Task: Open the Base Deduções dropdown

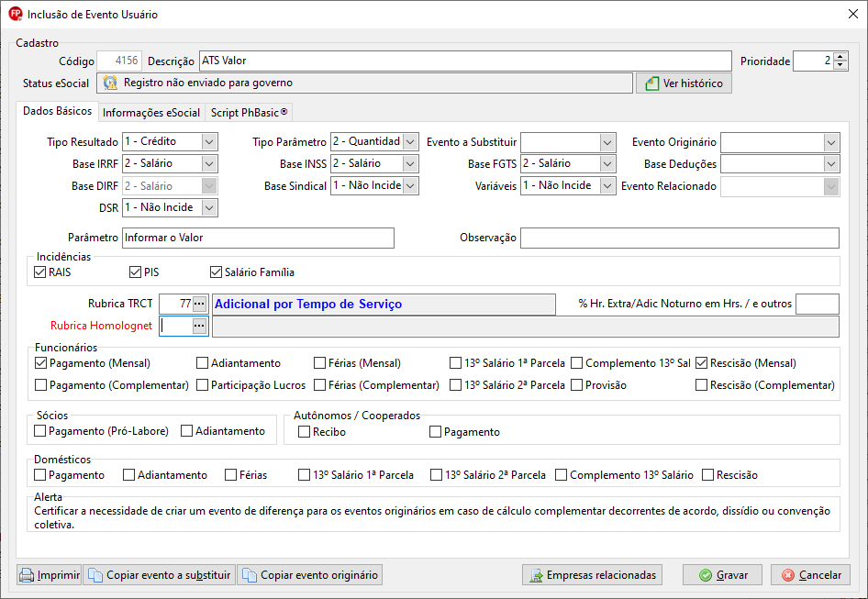Action: tap(831, 164)
